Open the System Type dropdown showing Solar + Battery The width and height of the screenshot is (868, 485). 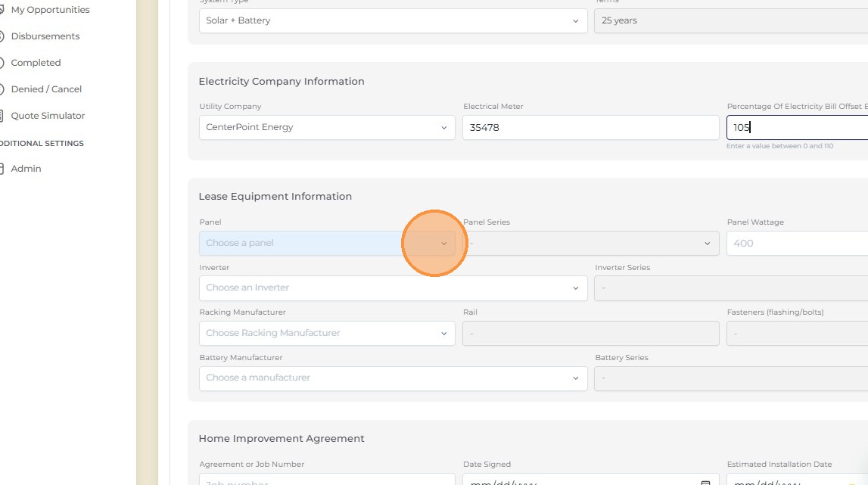(x=393, y=20)
